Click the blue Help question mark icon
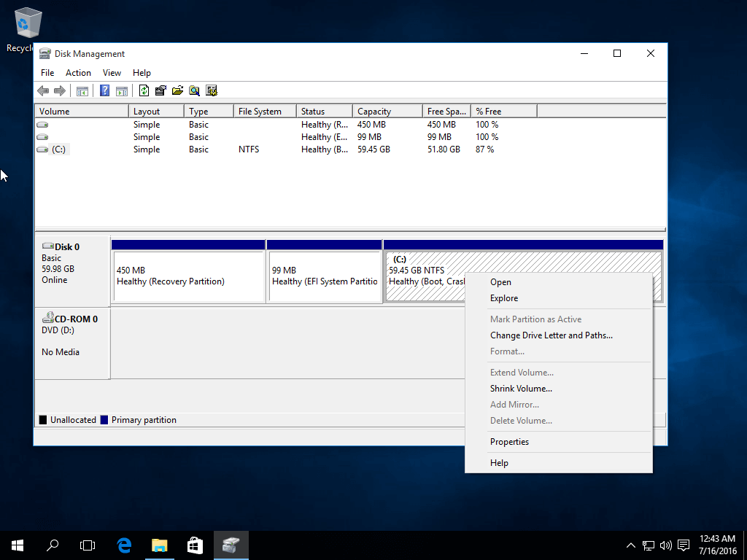This screenshot has width=747, height=560. (x=104, y=91)
